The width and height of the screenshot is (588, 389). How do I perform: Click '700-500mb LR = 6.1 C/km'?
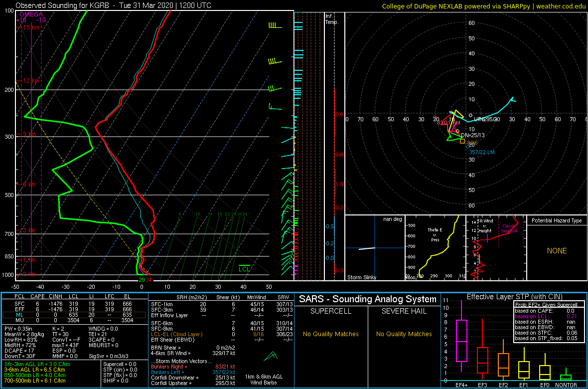(x=35, y=381)
